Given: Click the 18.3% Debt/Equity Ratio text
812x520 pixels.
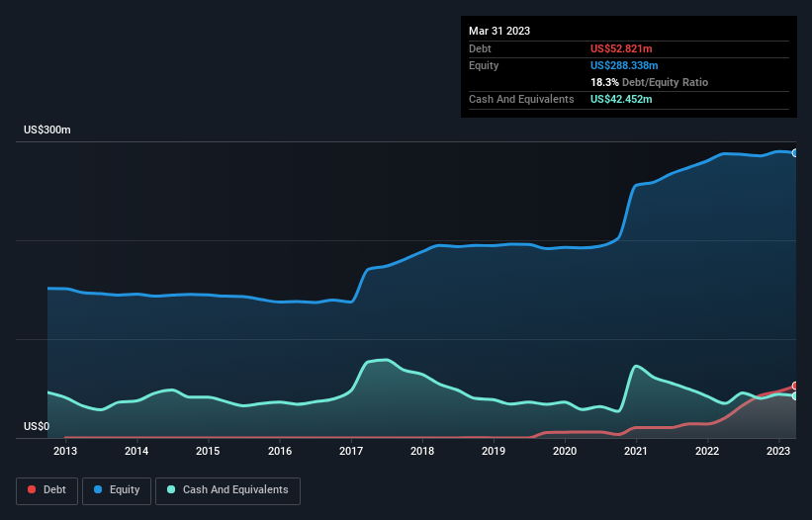Looking at the screenshot, I should click(x=650, y=82).
